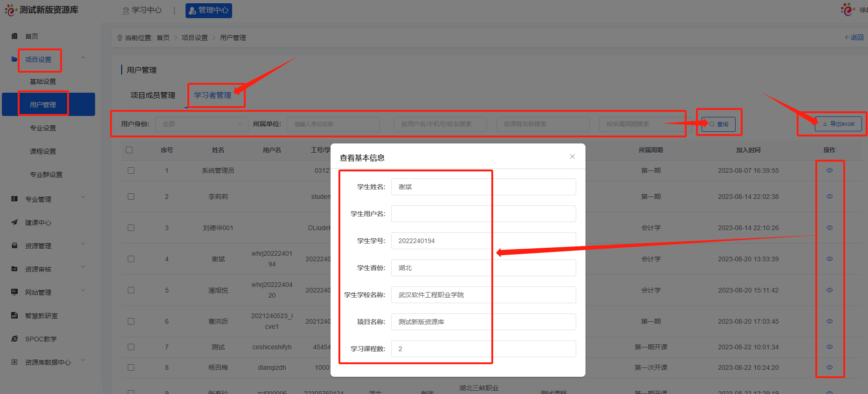Click the icon beside 资源审核
868x394 pixels.
(x=14, y=269)
